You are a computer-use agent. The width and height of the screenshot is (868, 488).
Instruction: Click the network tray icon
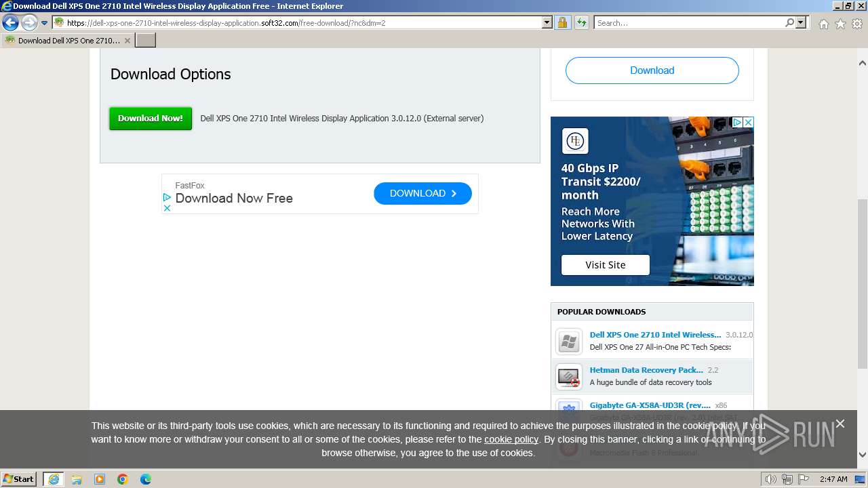click(787, 479)
